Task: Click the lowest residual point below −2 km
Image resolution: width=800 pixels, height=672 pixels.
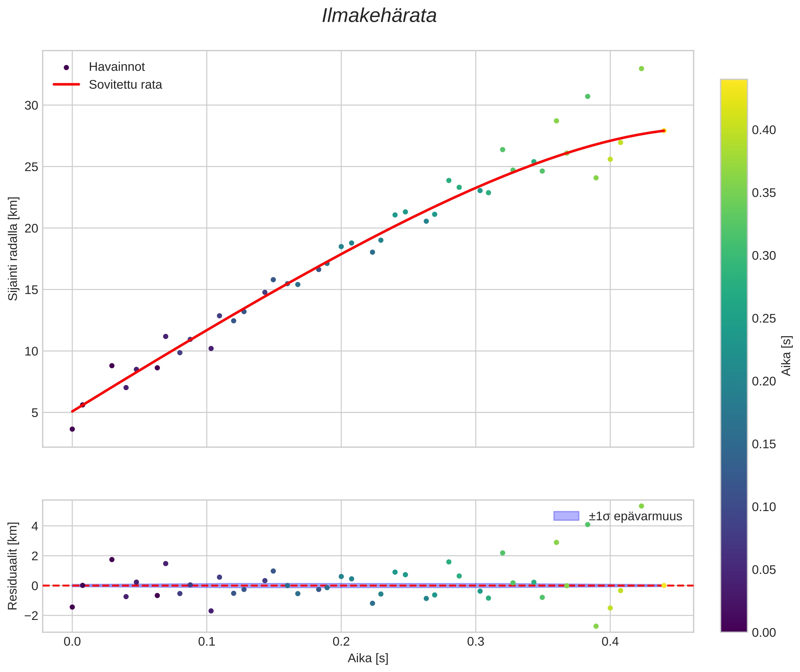Action: coord(596,626)
